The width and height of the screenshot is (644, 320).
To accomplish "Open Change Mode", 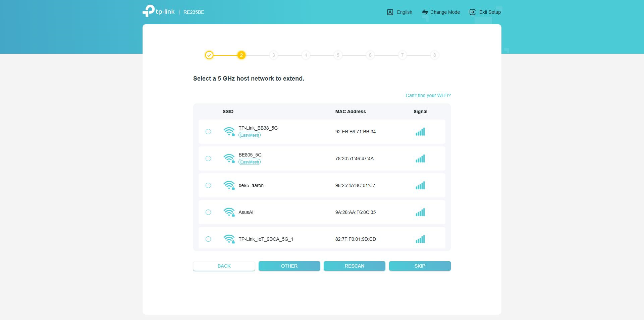I will [441, 12].
